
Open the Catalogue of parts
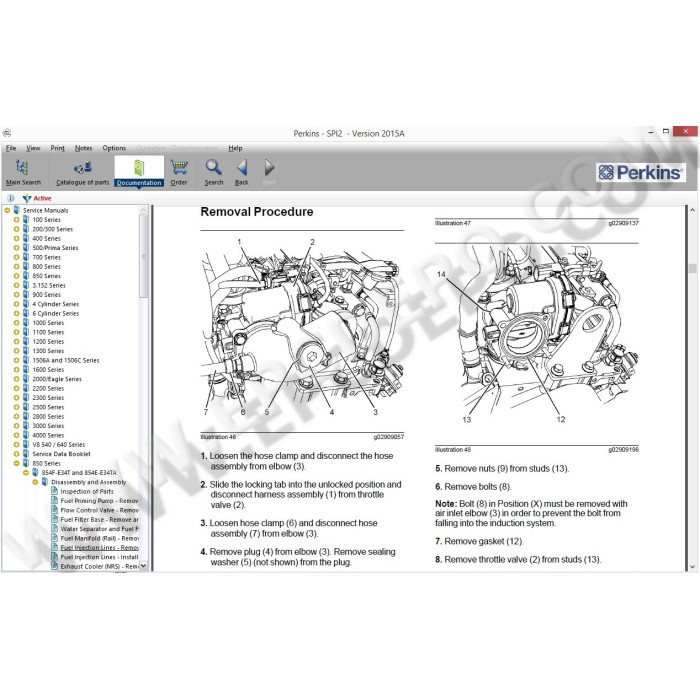point(83,172)
